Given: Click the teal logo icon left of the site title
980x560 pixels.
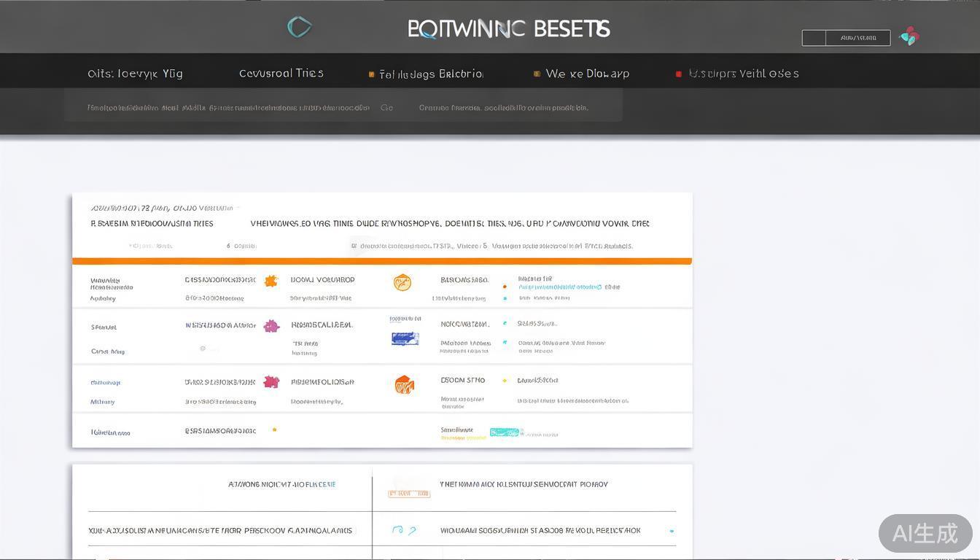Looking at the screenshot, I should (299, 28).
